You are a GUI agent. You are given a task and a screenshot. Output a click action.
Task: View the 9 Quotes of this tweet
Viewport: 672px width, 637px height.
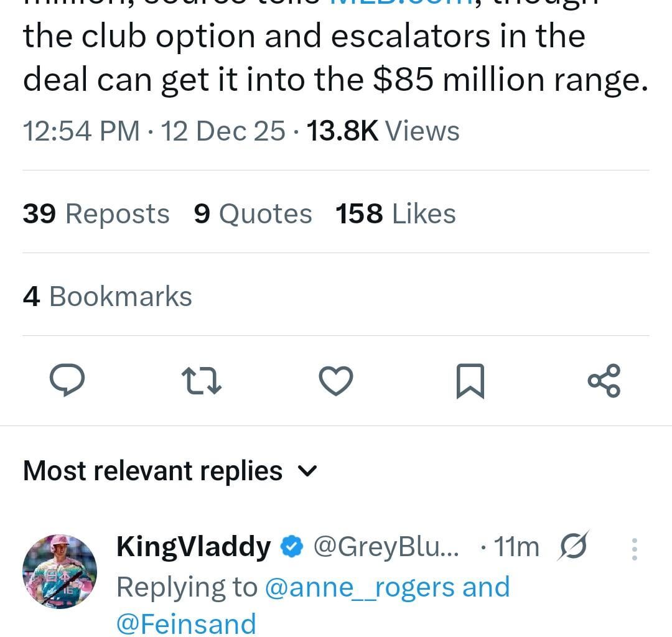[251, 213]
